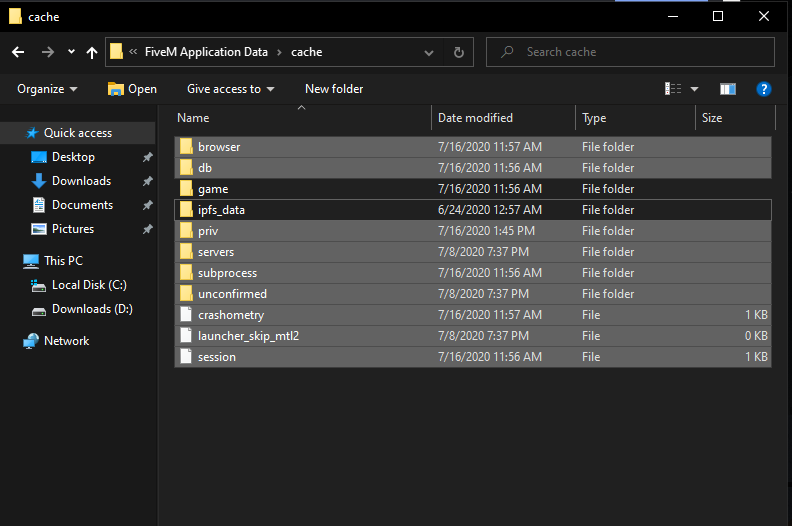
Task: Click the Open button in toolbar
Action: pyautogui.click(x=132, y=89)
